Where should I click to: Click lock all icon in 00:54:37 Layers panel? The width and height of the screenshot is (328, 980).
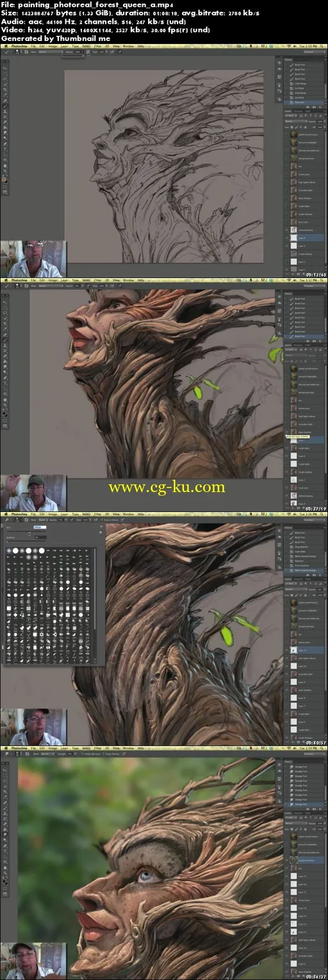tap(304, 828)
